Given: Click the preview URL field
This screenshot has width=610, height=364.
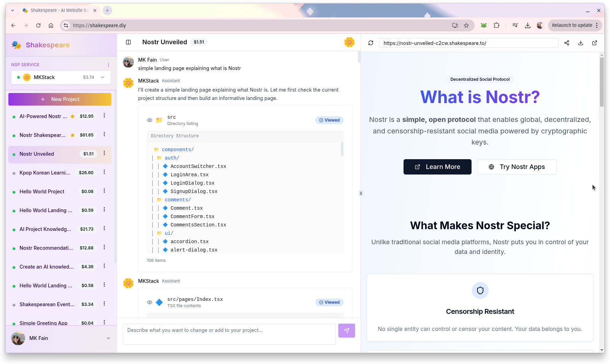Looking at the screenshot, I should point(468,43).
